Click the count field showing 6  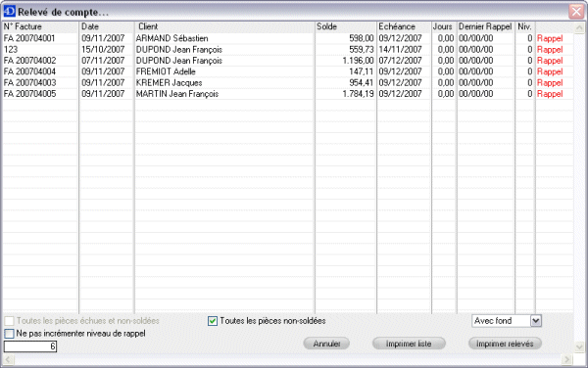click(30, 346)
